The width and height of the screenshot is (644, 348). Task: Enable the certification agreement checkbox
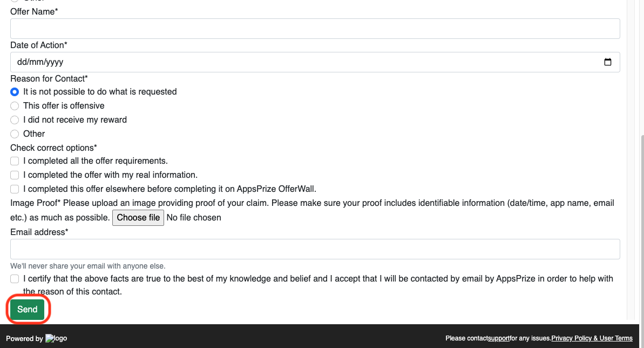pyautogui.click(x=15, y=278)
